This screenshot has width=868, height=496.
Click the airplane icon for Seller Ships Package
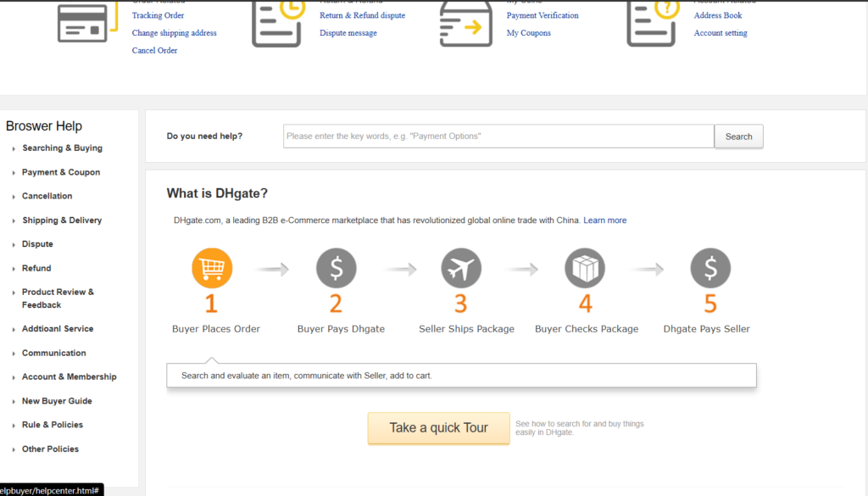click(461, 268)
